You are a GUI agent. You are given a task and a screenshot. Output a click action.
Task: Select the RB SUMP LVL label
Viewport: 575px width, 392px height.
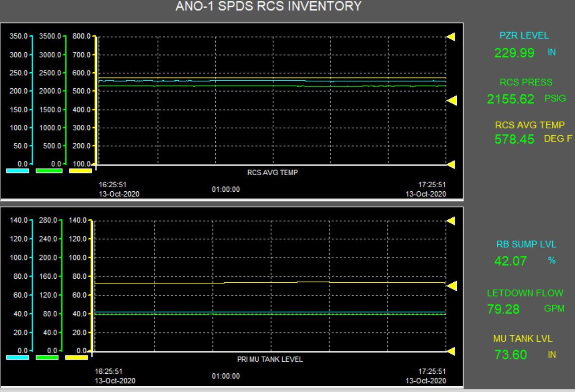[526, 244]
